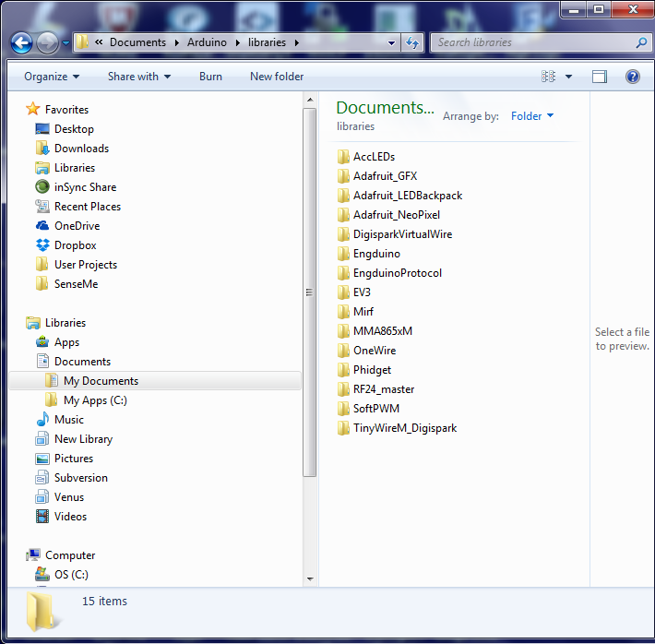Select the MMA865xM folder
This screenshot has width=655, height=644.
point(375,331)
